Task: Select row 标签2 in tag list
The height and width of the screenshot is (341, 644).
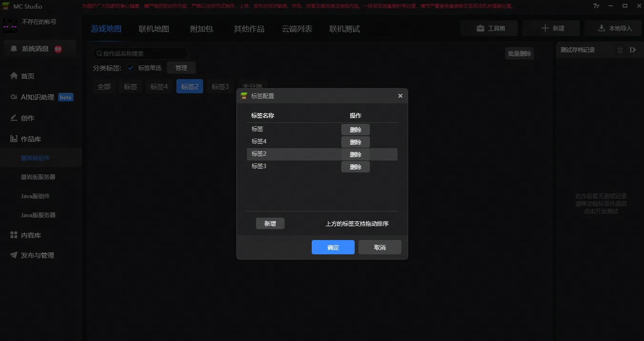Action: point(322,154)
